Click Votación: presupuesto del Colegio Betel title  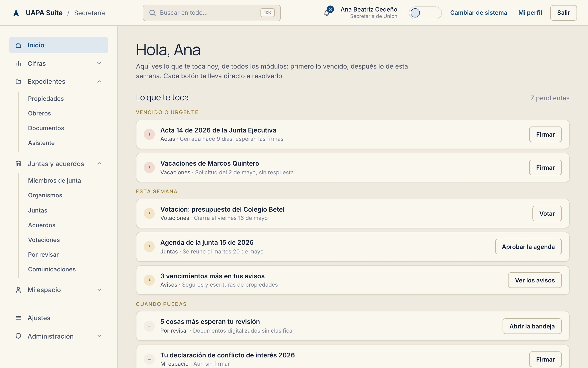point(222,209)
